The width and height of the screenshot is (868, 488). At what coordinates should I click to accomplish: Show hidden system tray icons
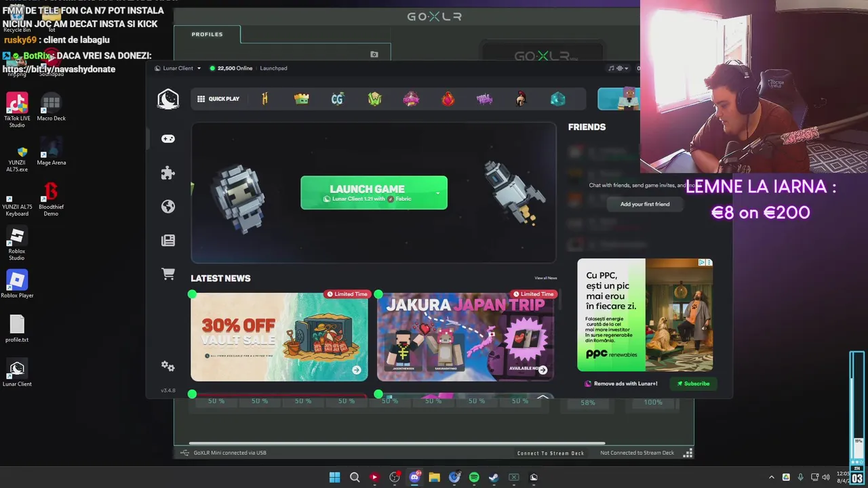click(771, 478)
